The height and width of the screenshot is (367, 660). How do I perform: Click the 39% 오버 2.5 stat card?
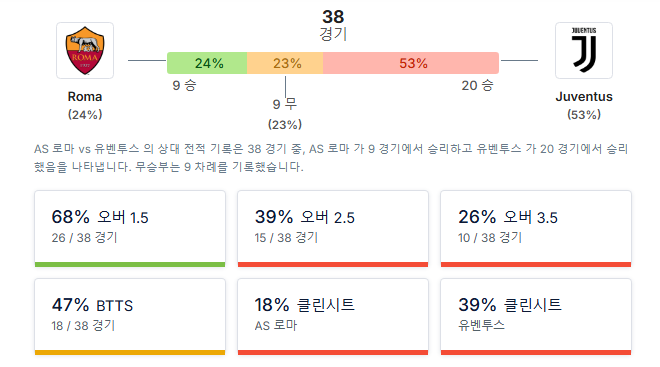pyautogui.click(x=333, y=229)
